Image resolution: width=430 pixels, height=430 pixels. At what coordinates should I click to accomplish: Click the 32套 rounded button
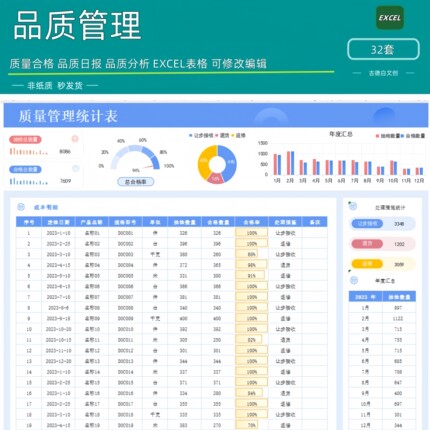[x=383, y=49]
